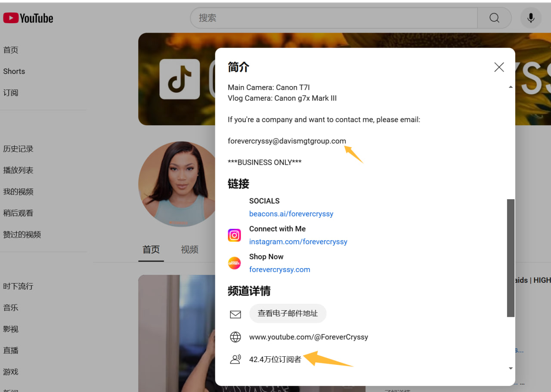Click 查看电子邮件地址 button
Screen dimensions: 551x392
coord(288,314)
